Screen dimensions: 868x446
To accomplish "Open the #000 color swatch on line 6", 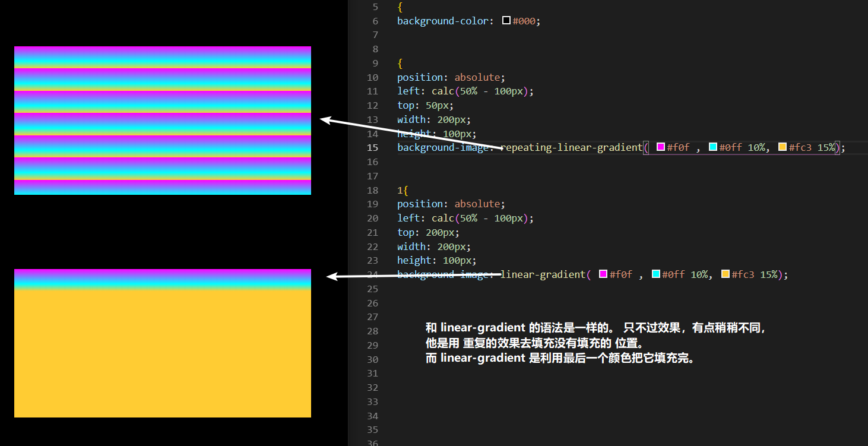I will [506, 21].
